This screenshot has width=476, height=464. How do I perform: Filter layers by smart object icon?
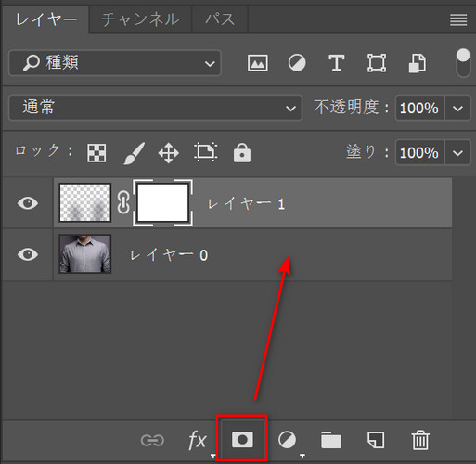coord(417,63)
